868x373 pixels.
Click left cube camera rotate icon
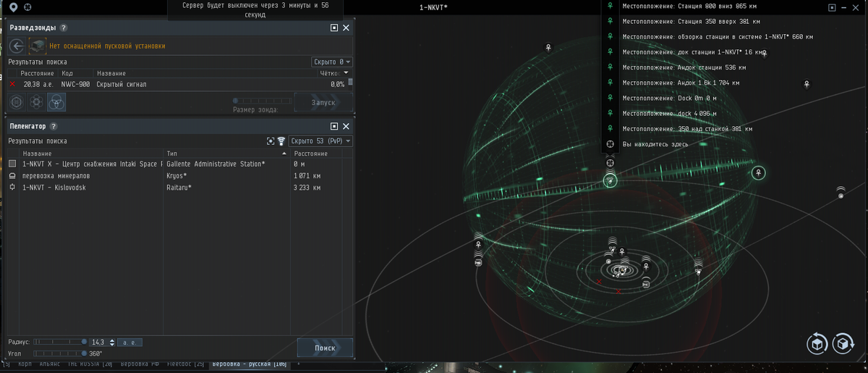point(817,343)
